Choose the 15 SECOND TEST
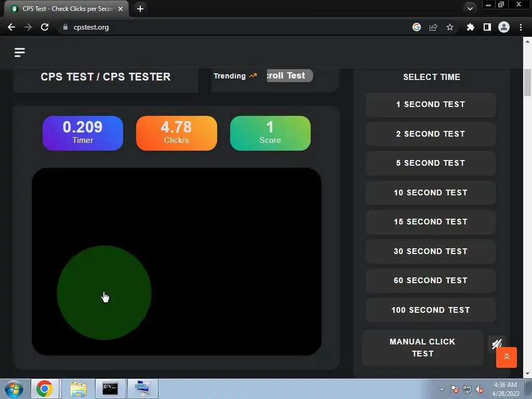The image size is (532, 399). tap(431, 222)
